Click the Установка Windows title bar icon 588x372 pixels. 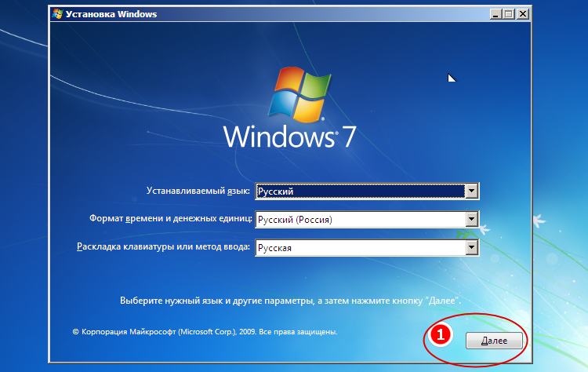pyautogui.click(x=58, y=14)
